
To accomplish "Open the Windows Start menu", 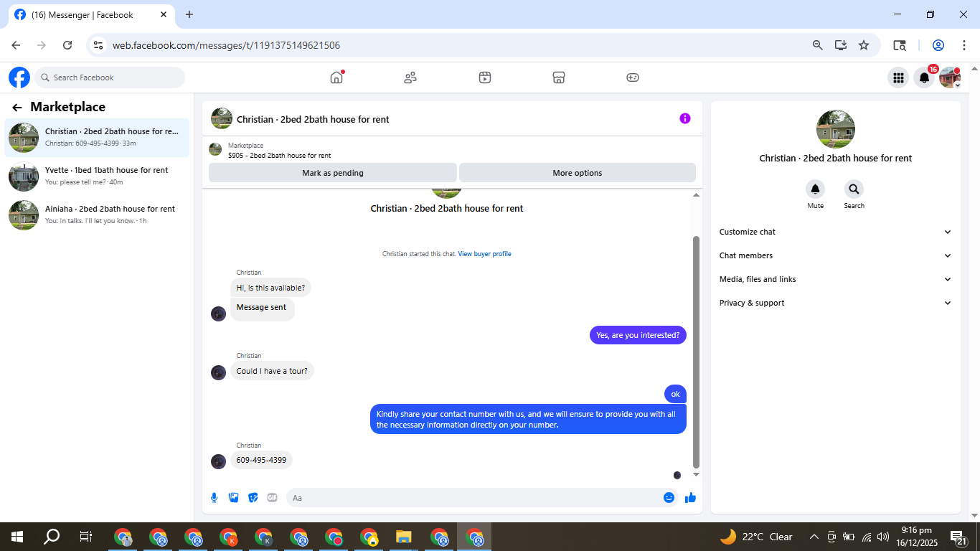I will (x=17, y=537).
